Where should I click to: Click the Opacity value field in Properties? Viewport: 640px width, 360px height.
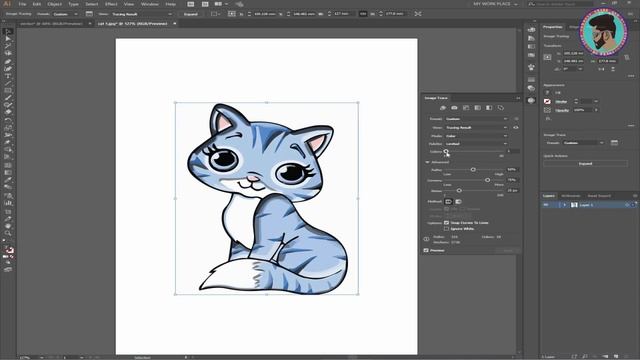click(x=583, y=110)
